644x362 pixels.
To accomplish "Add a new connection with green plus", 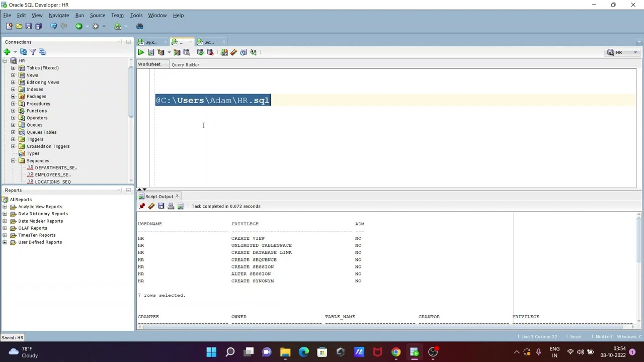I will tap(7, 52).
